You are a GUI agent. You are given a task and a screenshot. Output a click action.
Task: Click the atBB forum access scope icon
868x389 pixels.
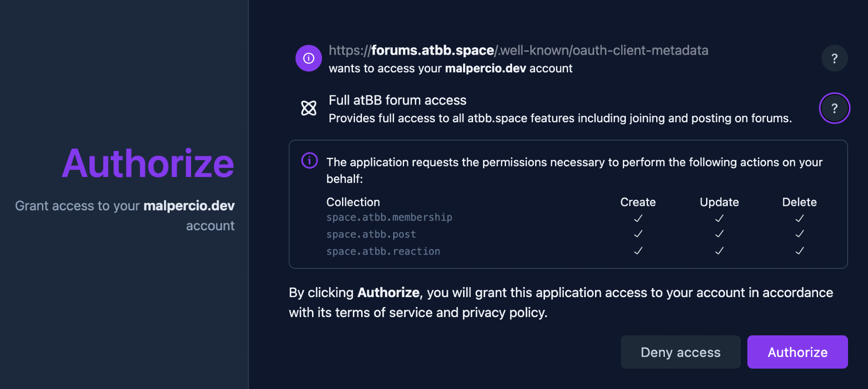click(309, 108)
